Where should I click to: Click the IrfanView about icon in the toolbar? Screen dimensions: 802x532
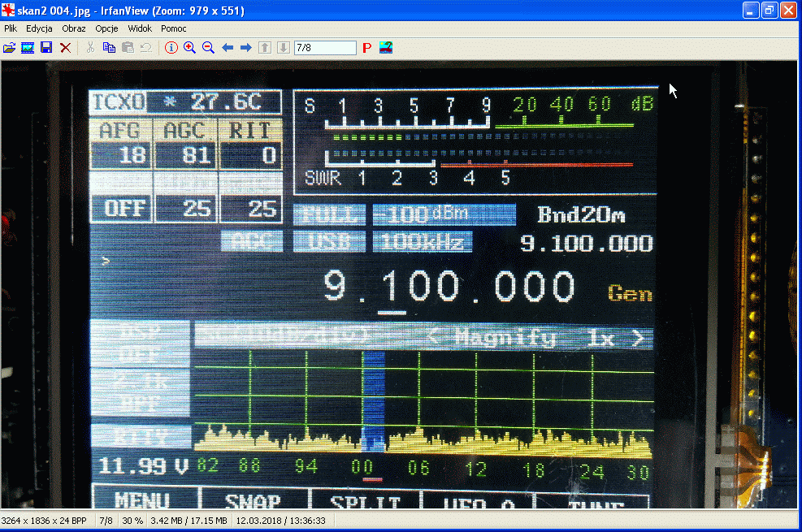pyautogui.click(x=385, y=48)
